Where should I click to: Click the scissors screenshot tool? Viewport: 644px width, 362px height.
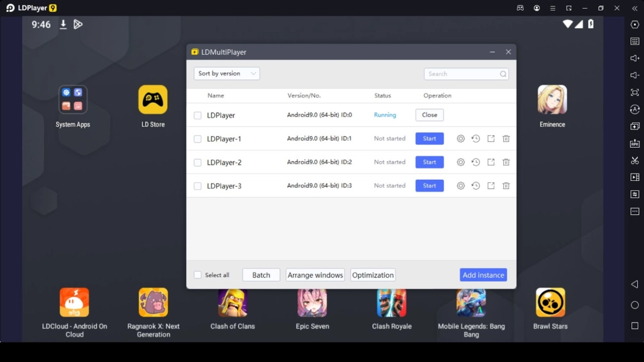(x=635, y=161)
